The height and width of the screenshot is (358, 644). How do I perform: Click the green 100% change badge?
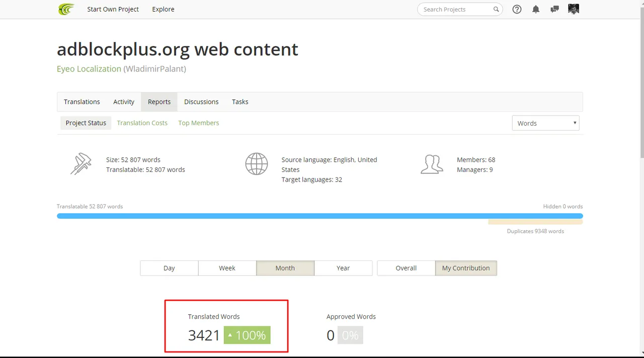247,335
